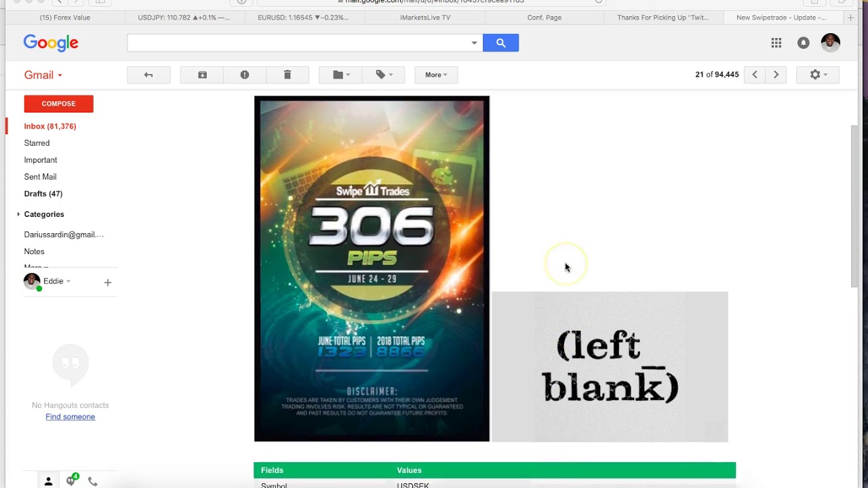The height and width of the screenshot is (488, 868).
Task: Open the Sent Mail folder
Action: 40,177
